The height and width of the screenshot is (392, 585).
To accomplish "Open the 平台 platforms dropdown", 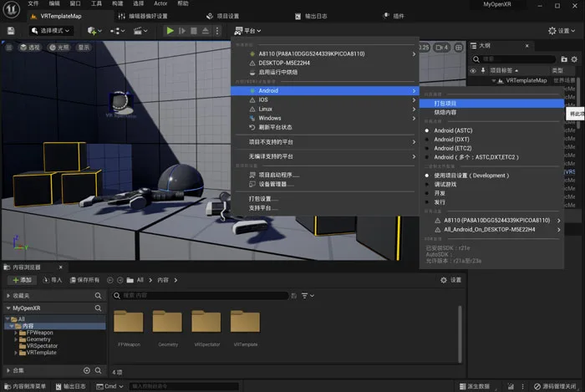I will tap(247, 31).
